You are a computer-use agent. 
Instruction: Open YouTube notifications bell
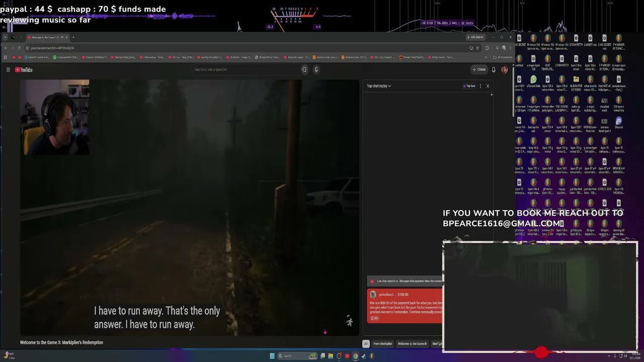point(494,70)
